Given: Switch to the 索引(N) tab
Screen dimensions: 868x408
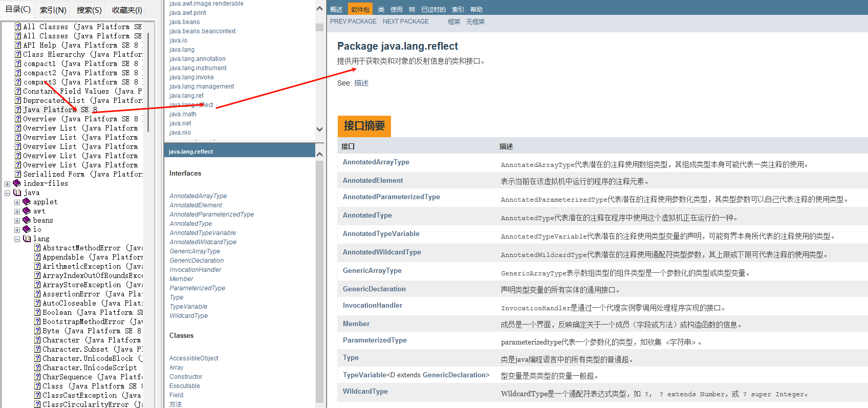Looking at the screenshot, I should pos(53,10).
